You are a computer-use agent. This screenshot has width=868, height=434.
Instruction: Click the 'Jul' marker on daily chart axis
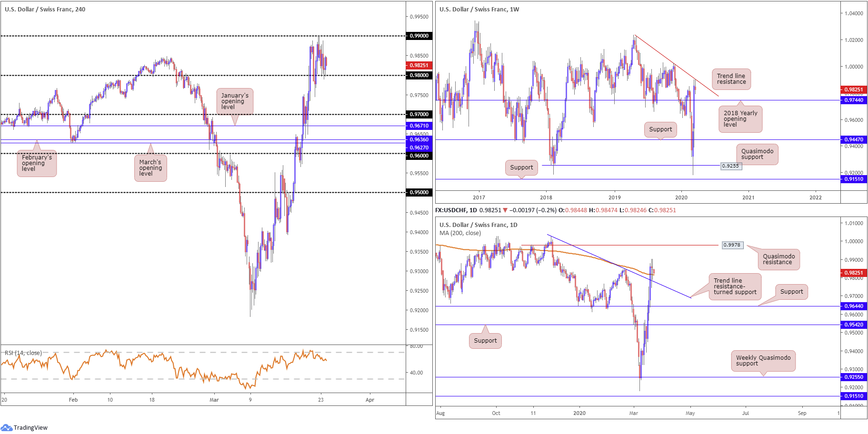746,413
